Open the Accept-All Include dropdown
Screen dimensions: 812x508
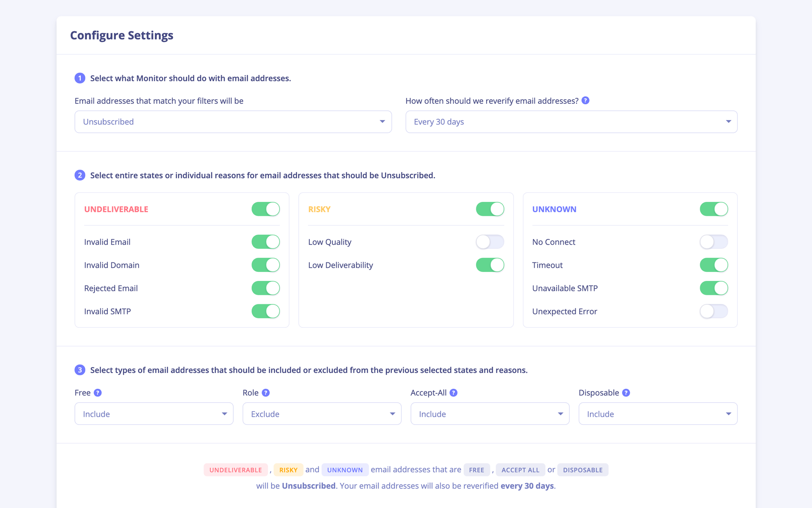coord(489,414)
